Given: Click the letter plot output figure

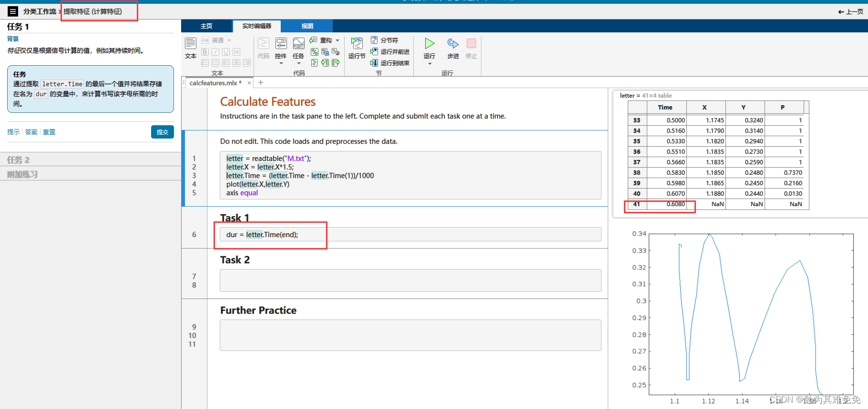Looking at the screenshot, I should 751,314.
